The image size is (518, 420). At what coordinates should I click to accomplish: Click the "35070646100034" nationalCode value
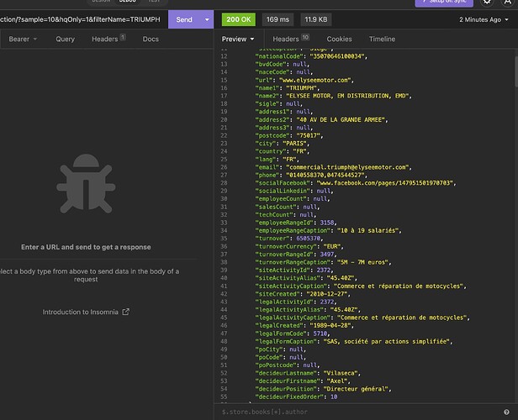337,56
